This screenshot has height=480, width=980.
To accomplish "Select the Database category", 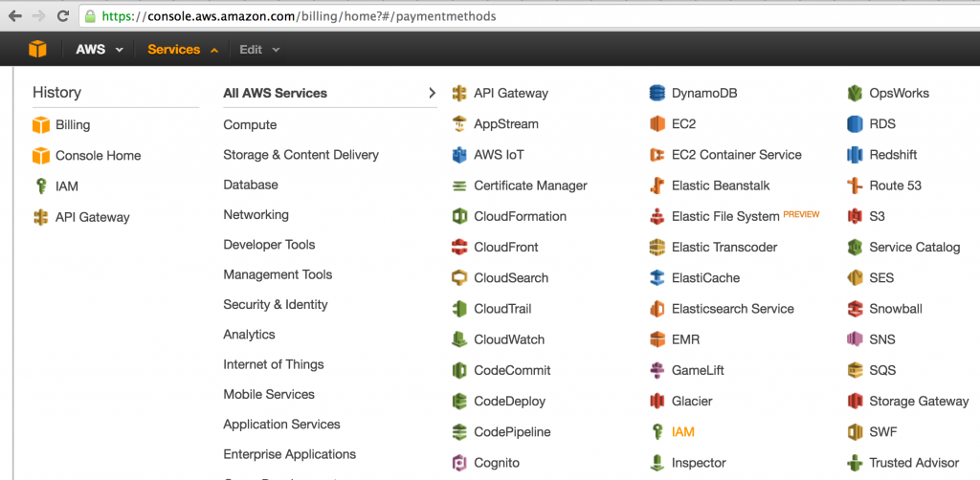I will (x=251, y=185).
